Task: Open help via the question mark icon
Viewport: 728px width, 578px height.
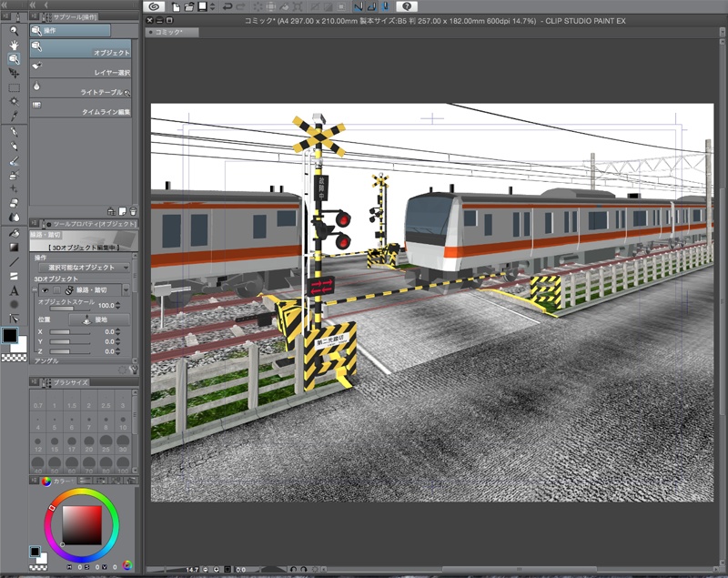Action: coord(406,7)
